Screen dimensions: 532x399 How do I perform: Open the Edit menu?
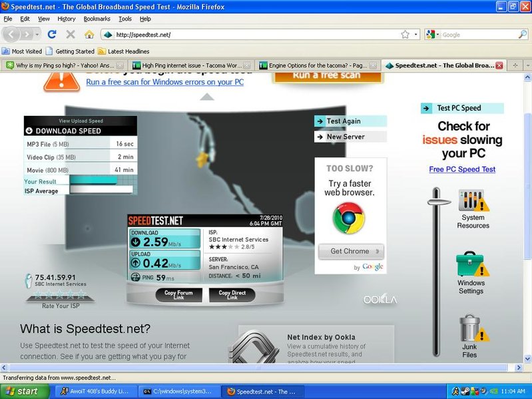point(25,19)
